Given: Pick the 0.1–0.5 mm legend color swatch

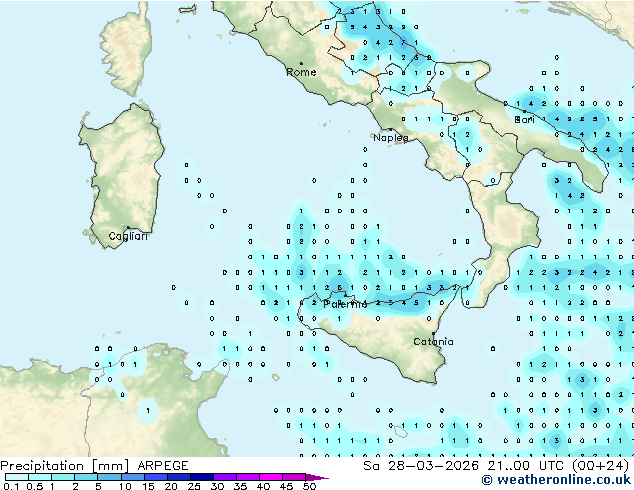Looking at the screenshot, I should 17,477.
